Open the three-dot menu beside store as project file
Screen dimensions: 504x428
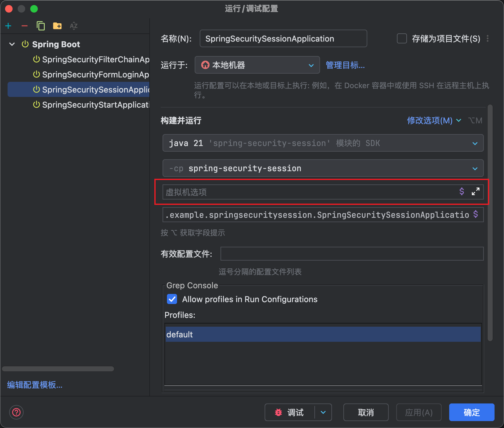[x=488, y=38]
